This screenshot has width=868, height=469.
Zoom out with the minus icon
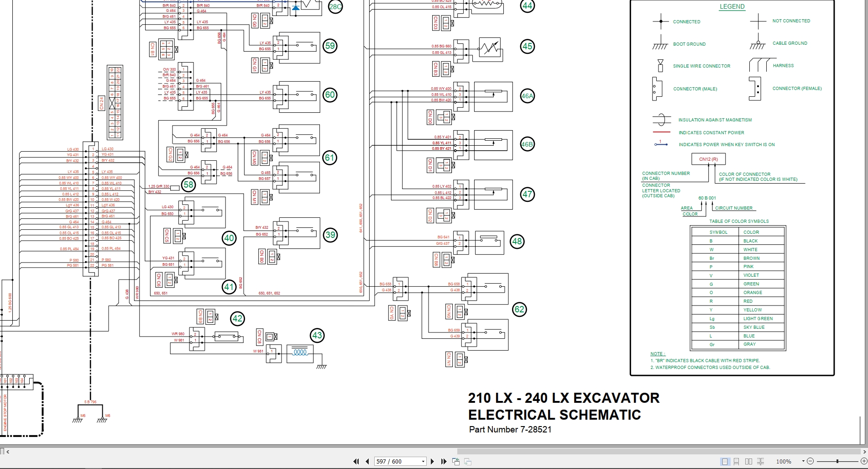coord(811,461)
